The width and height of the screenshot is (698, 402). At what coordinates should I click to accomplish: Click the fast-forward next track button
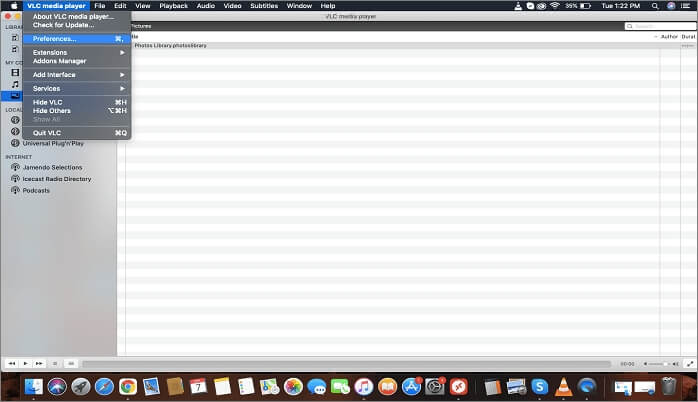39,363
